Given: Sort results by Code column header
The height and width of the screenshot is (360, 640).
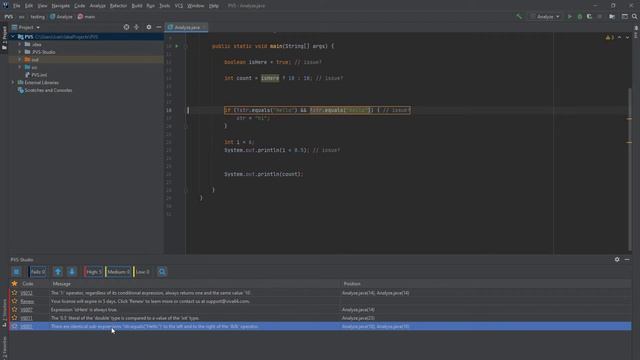Looking at the screenshot, I should tap(28, 284).
